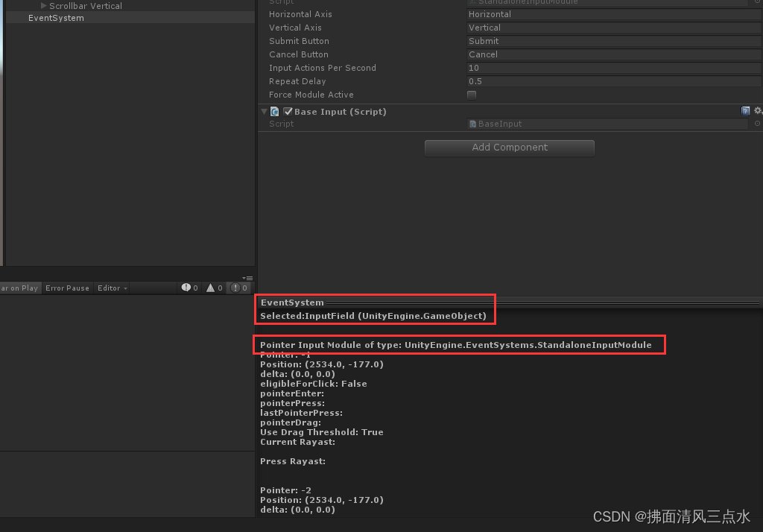763x532 pixels.
Task: Open Base Input component gear menu
Action: click(758, 111)
